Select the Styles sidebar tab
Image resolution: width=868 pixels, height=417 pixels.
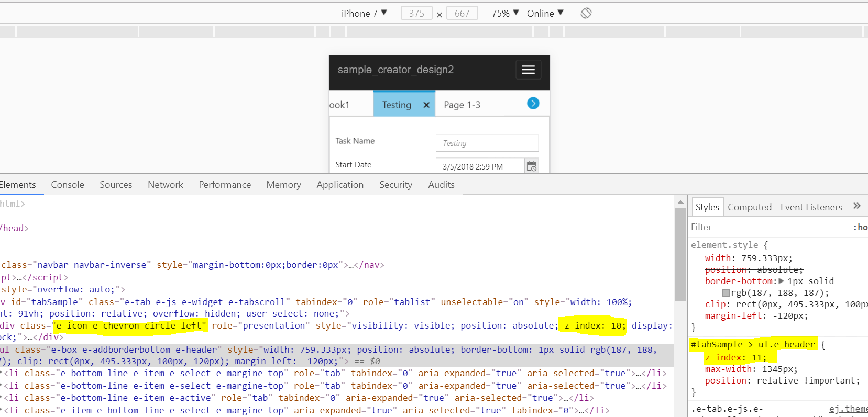pos(707,207)
